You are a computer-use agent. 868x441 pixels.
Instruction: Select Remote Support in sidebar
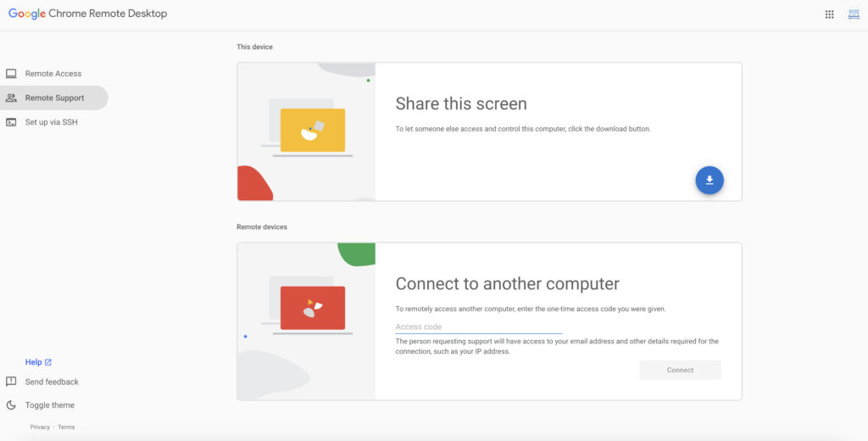pyautogui.click(x=53, y=98)
